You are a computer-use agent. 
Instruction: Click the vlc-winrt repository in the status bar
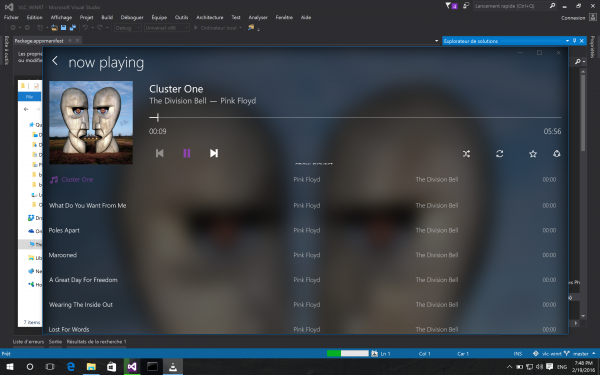click(547, 354)
